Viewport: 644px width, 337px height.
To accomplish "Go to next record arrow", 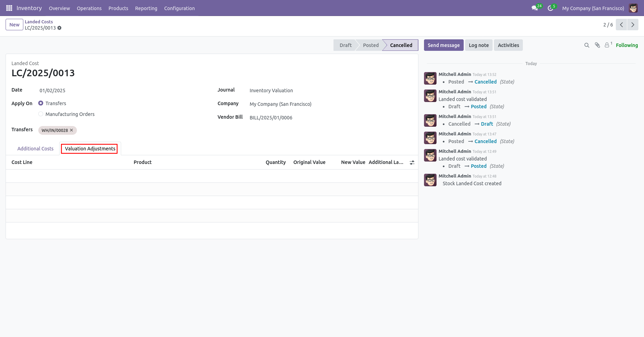I will point(633,25).
